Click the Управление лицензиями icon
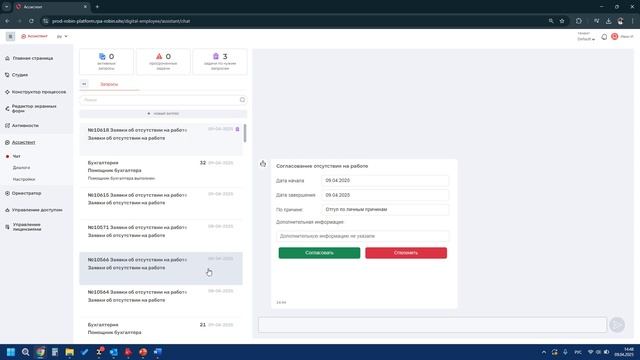This screenshot has width=640, height=360. pos(7,227)
